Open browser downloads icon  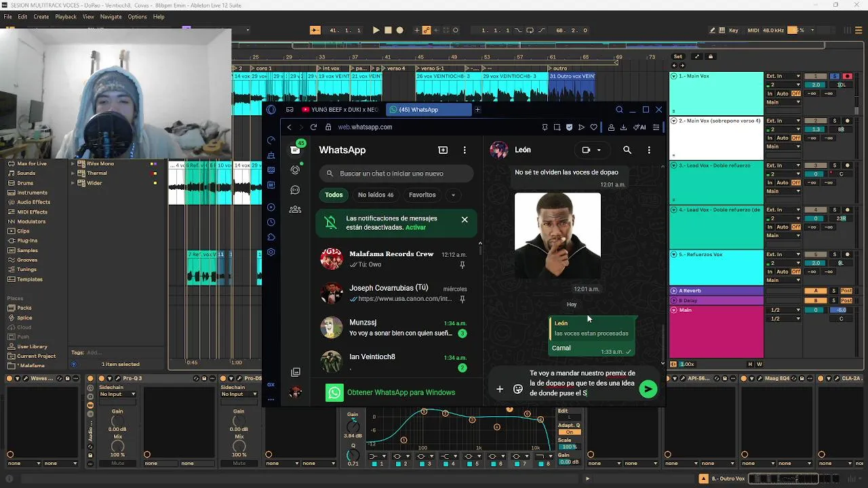click(x=623, y=127)
